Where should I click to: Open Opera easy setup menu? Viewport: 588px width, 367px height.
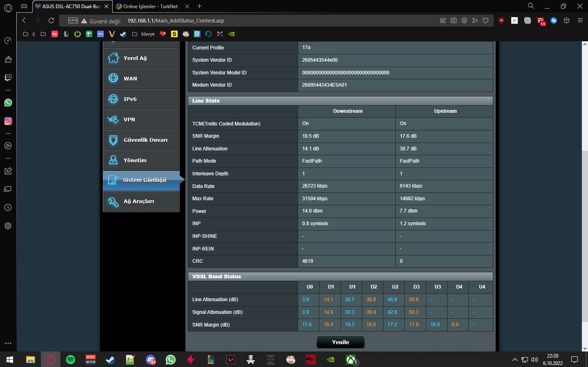pos(580,20)
